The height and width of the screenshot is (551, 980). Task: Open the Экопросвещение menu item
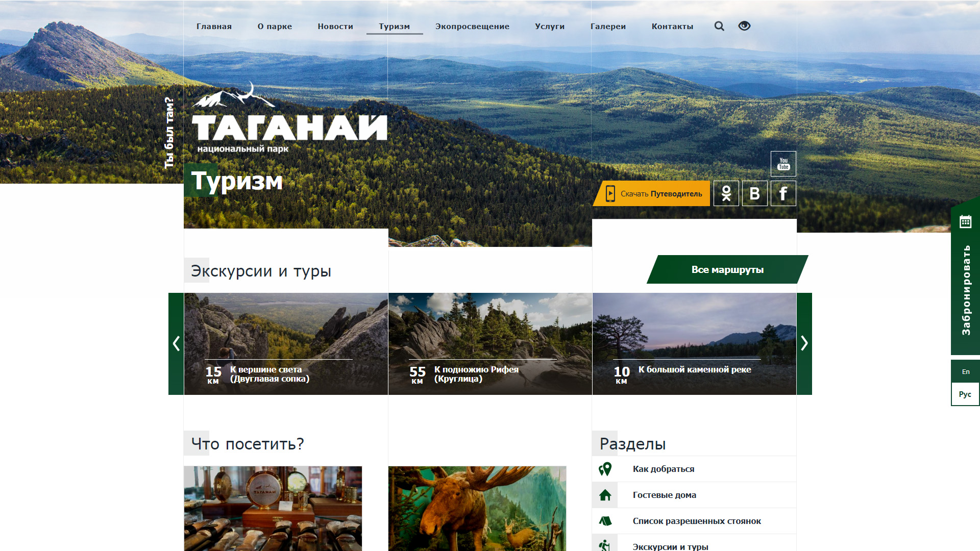(x=472, y=27)
